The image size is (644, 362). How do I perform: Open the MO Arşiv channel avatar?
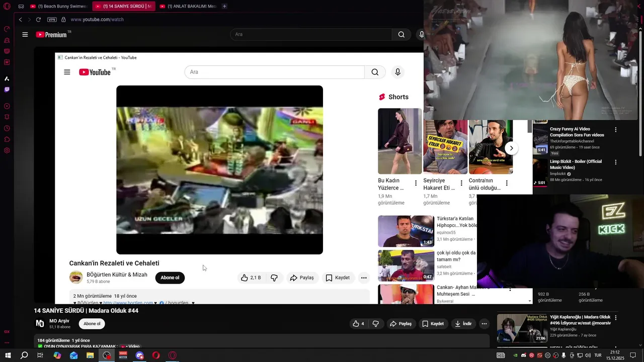(40, 324)
